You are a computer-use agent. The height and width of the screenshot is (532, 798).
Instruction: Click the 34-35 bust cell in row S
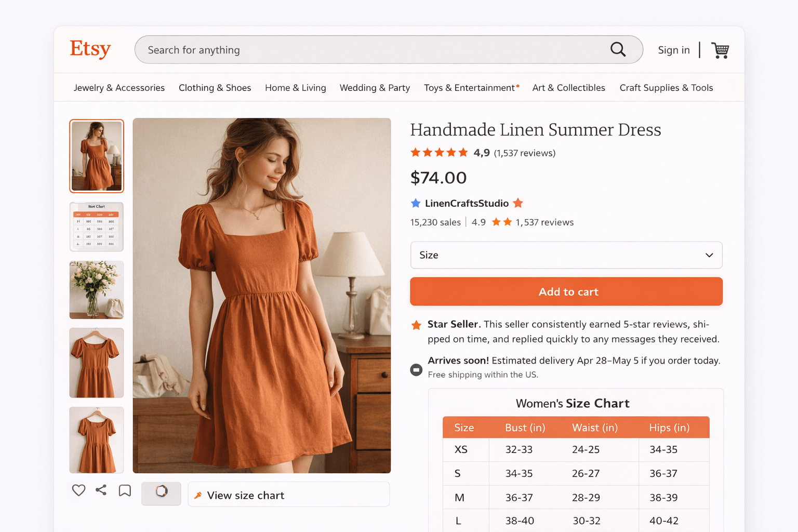(519, 473)
